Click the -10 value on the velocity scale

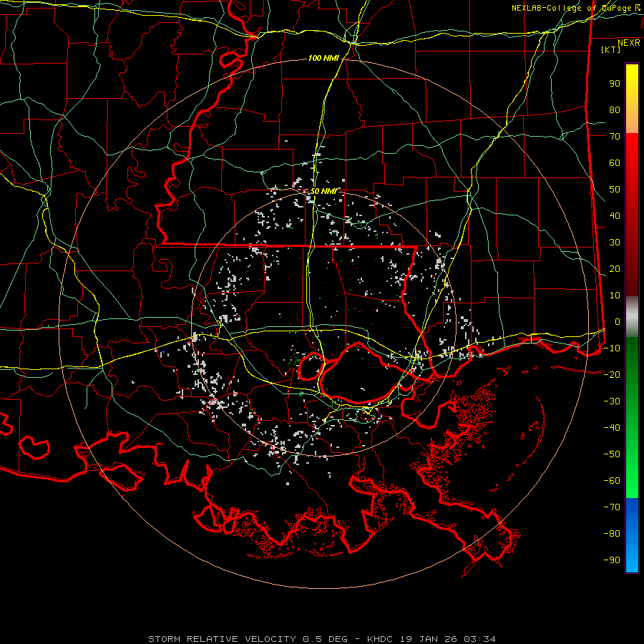pos(612,348)
